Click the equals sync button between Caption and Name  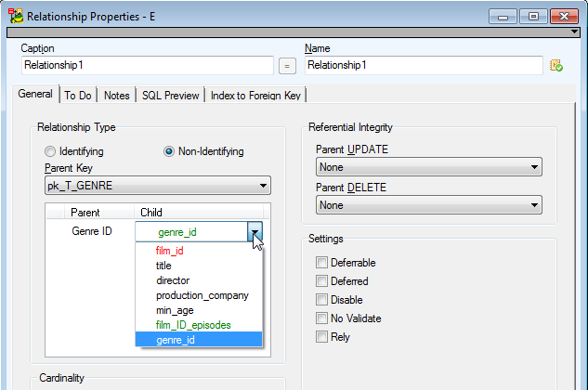pyautogui.click(x=287, y=66)
